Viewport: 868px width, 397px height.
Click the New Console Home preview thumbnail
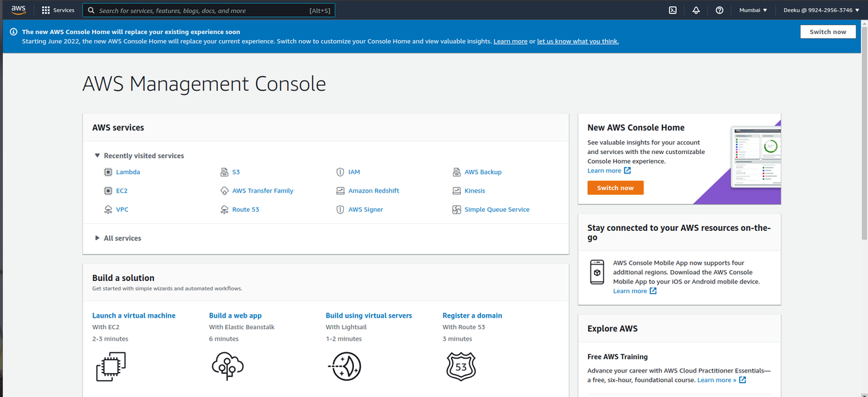tap(755, 156)
